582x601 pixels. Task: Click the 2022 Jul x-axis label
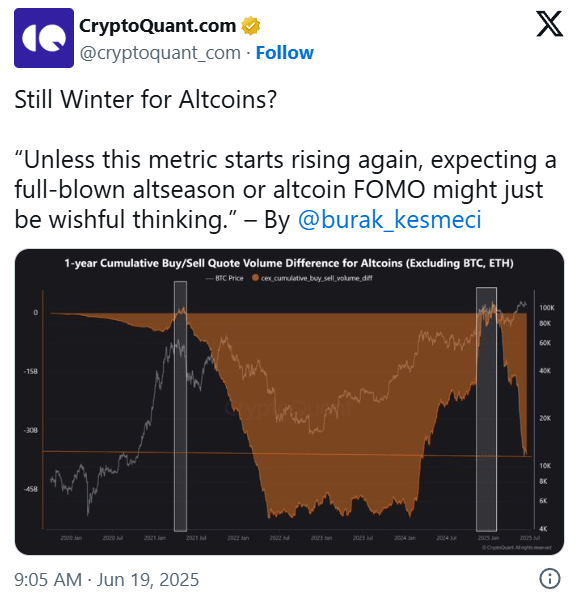coord(279,538)
